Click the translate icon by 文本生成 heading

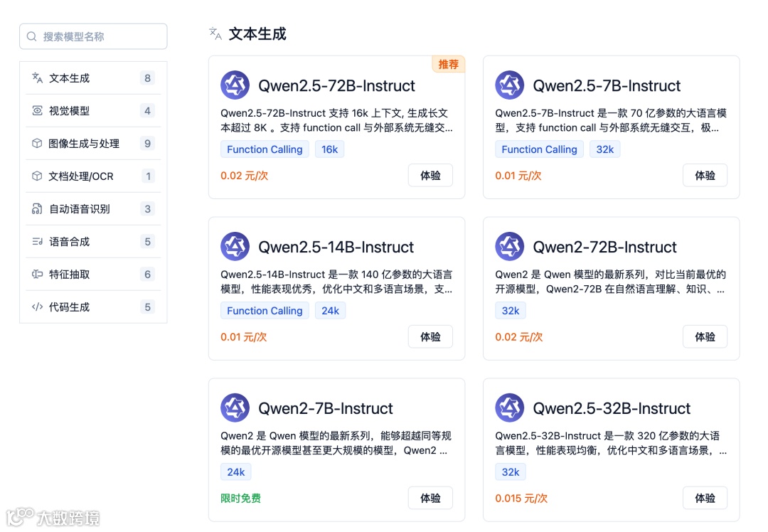click(215, 34)
